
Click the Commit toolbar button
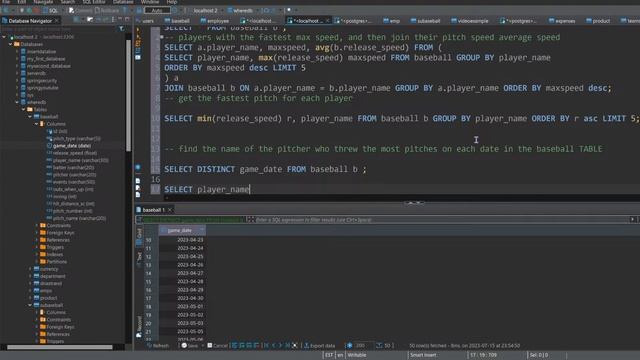[x=80, y=10]
